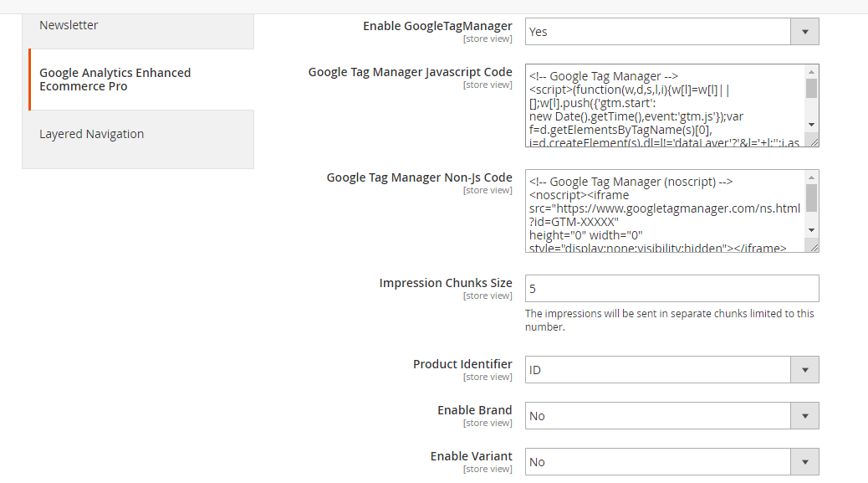Viewport: 868px width, 483px height.
Task: Click the resize handle of Non-Js Code textarea
Action: [814, 247]
